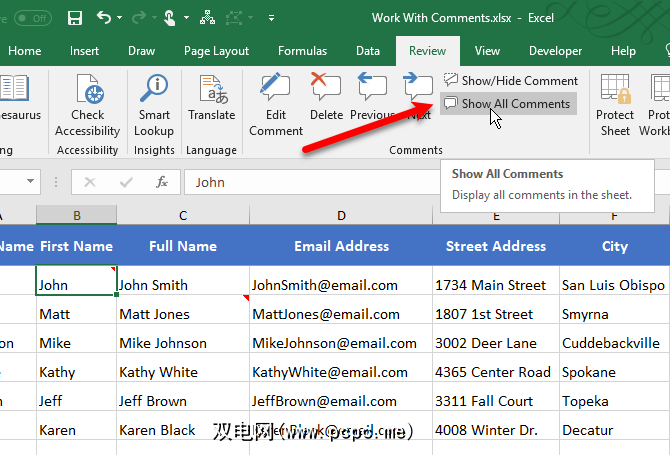Toggle Show All Comments
The height and width of the screenshot is (455, 670).
click(508, 104)
